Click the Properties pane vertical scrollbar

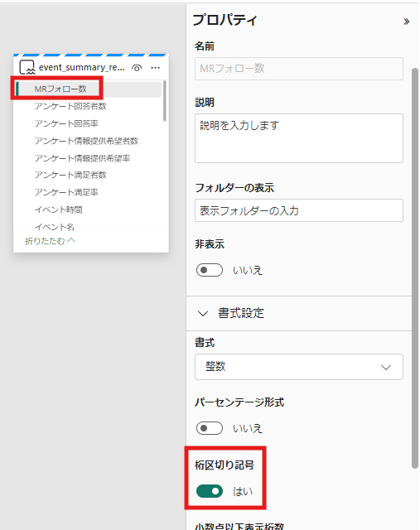415,268
